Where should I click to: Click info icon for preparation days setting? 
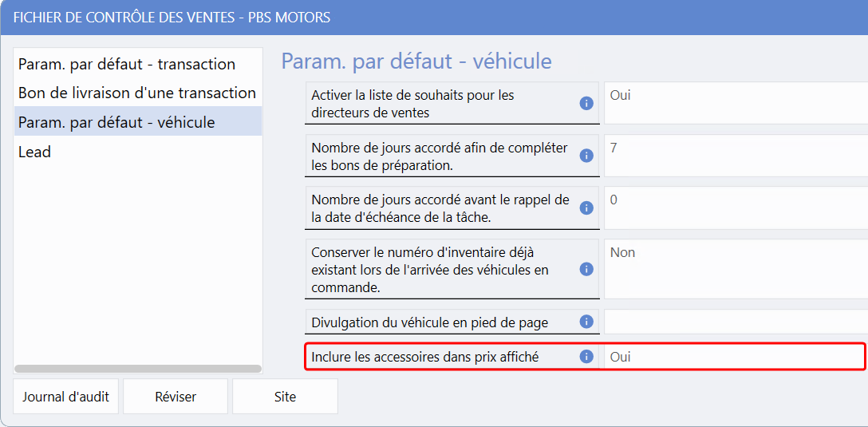coord(586,156)
